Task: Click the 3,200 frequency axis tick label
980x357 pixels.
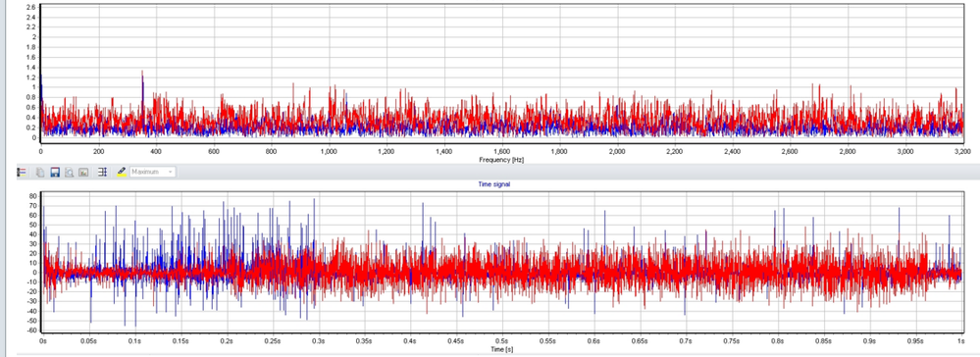Action: pyautogui.click(x=962, y=152)
